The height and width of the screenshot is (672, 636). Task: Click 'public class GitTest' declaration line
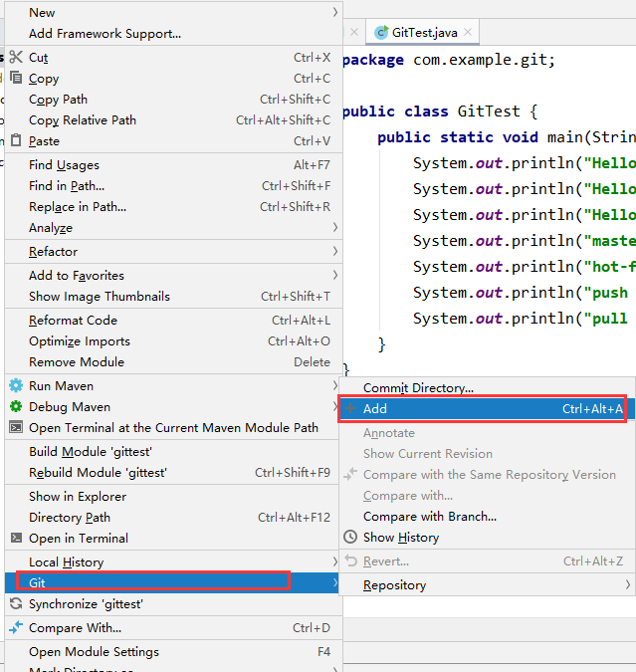[x=440, y=112]
